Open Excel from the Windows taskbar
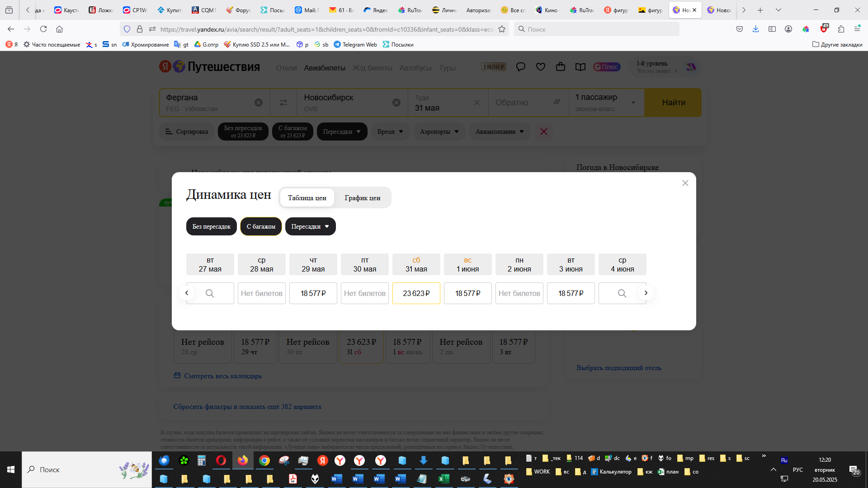 (443, 479)
